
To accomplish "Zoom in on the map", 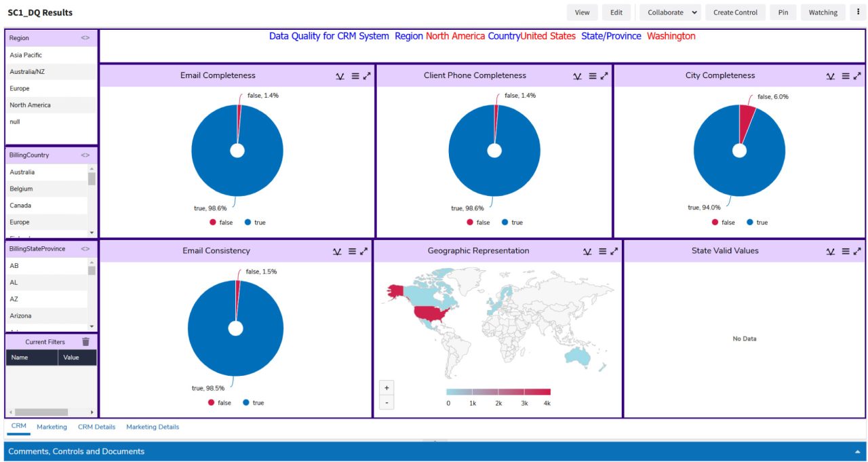I will (x=387, y=387).
